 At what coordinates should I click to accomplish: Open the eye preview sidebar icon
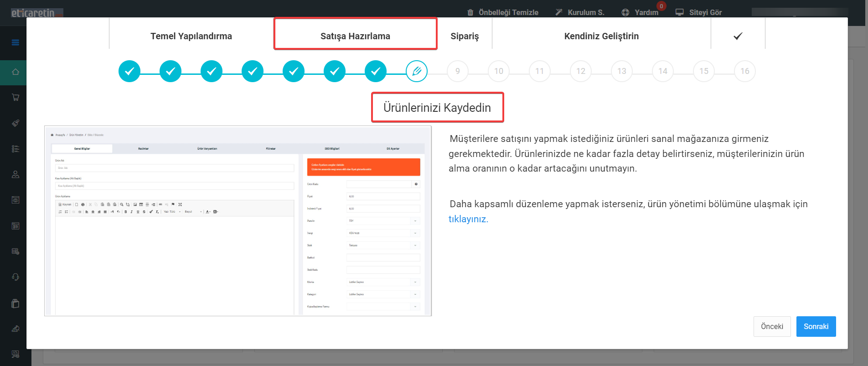pos(15,200)
